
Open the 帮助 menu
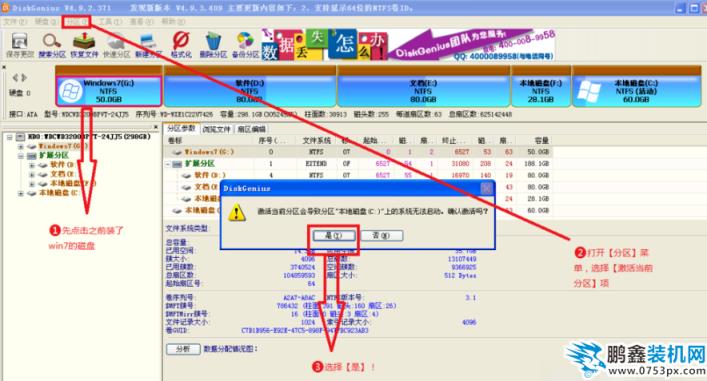click(174, 22)
